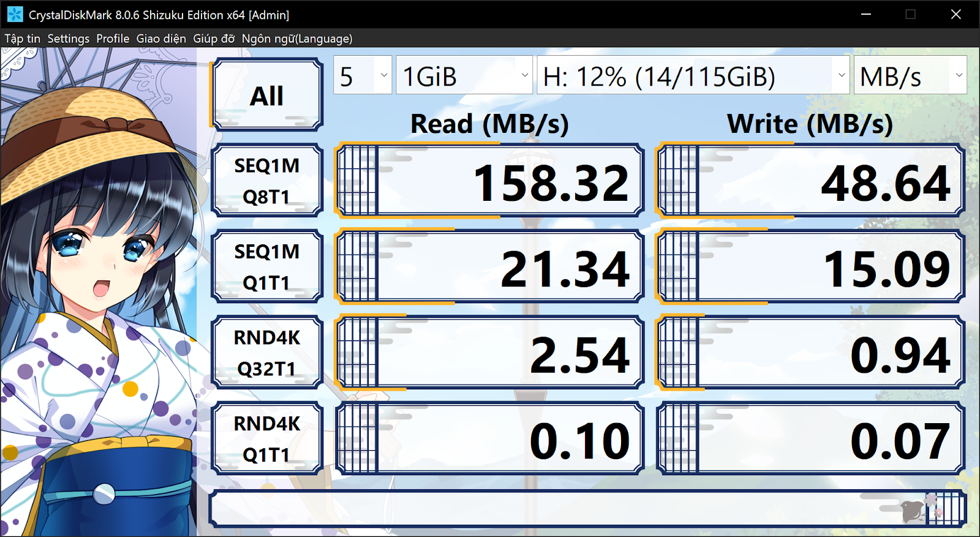This screenshot has height=537, width=980.
Task: Start the RND4K Q1T1 test
Action: pyautogui.click(x=267, y=438)
